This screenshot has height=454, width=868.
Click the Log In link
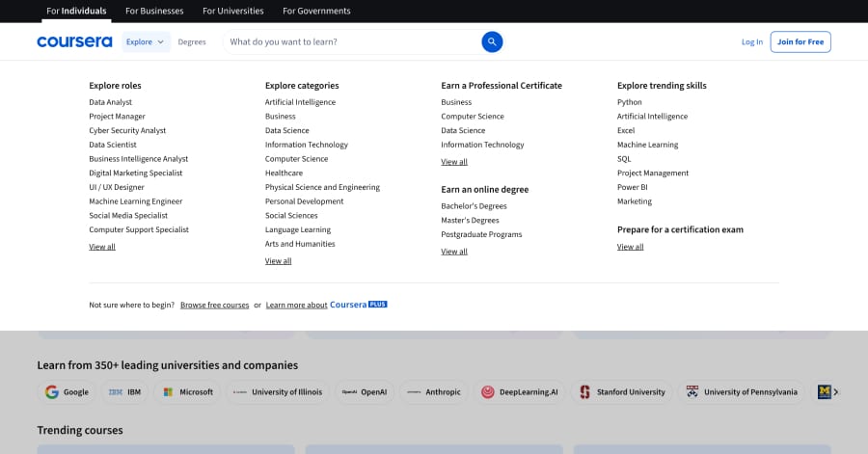point(751,42)
